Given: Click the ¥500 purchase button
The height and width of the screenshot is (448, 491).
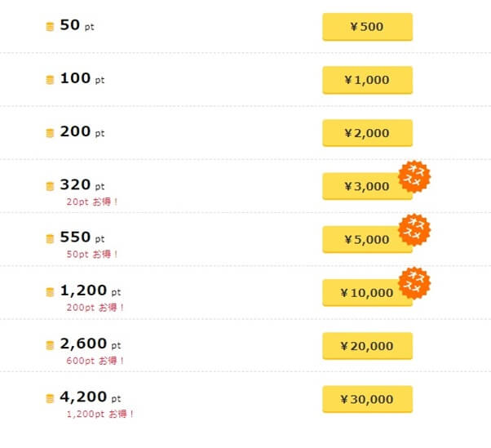Looking at the screenshot, I should [367, 27].
